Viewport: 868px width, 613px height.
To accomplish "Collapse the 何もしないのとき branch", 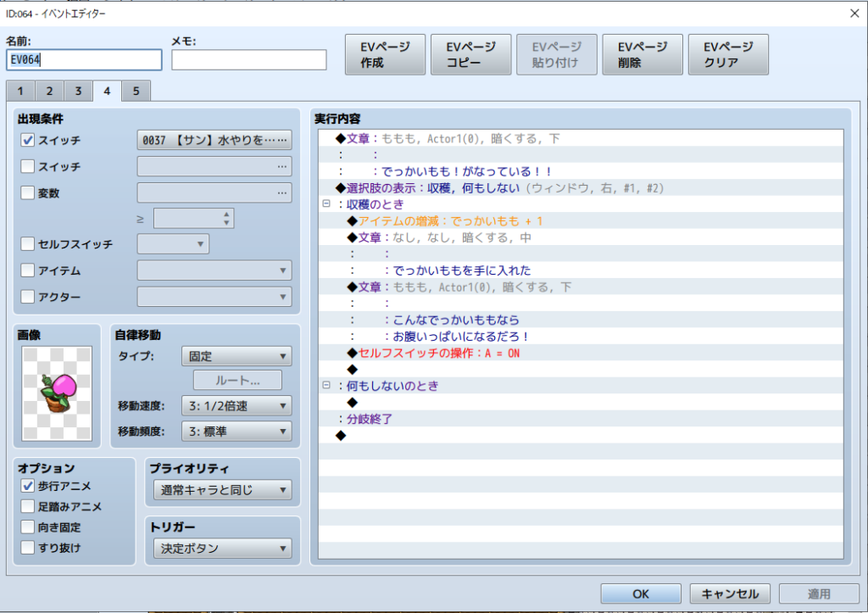I will pos(325,385).
